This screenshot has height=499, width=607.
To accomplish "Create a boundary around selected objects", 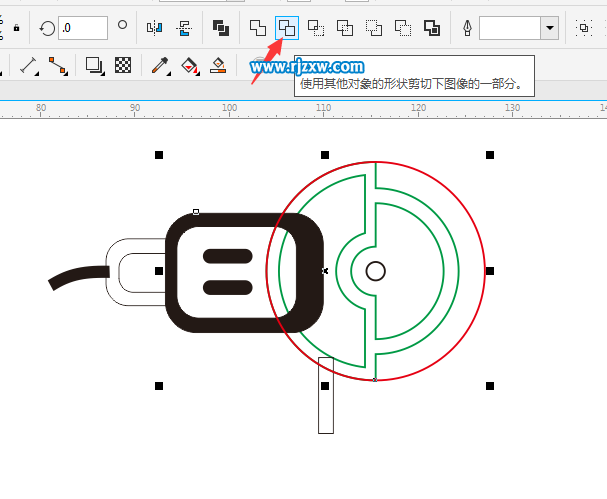I will 432,28.
